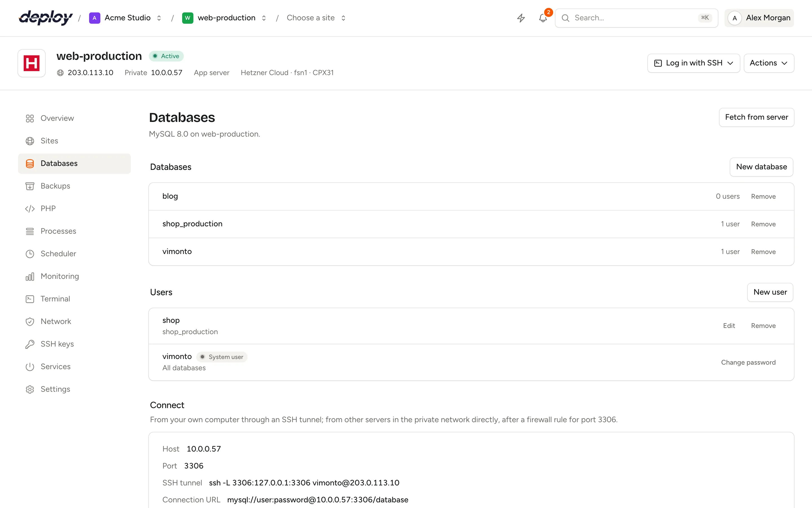Click the SSH tunnel command text
The image size is (812, 508).
pyautogui.click(x=304, y=483)
